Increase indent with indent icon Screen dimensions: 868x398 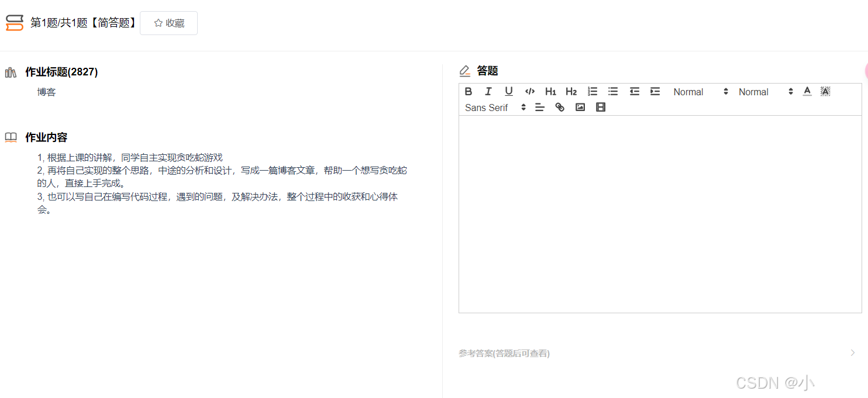pos(655,91)
